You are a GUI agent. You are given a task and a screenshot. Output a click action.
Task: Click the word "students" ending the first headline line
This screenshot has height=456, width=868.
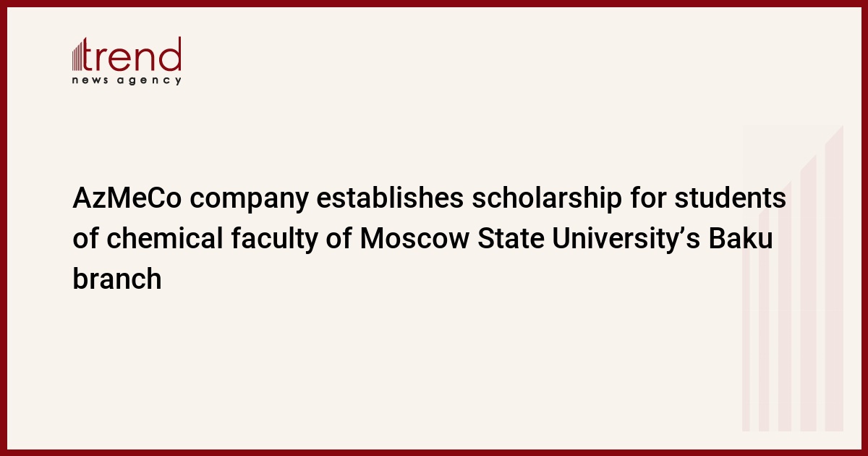pos(729,199)
